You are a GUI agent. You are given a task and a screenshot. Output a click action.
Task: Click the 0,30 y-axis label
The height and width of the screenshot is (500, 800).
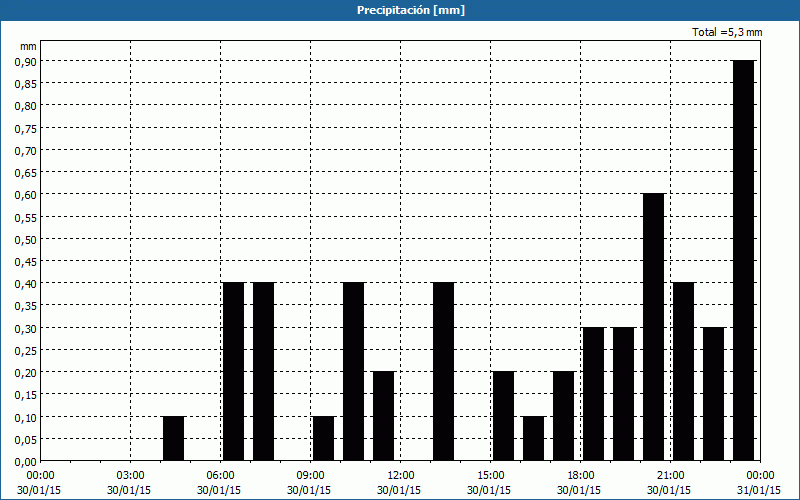pyautogui.click(x=26, y=328)
